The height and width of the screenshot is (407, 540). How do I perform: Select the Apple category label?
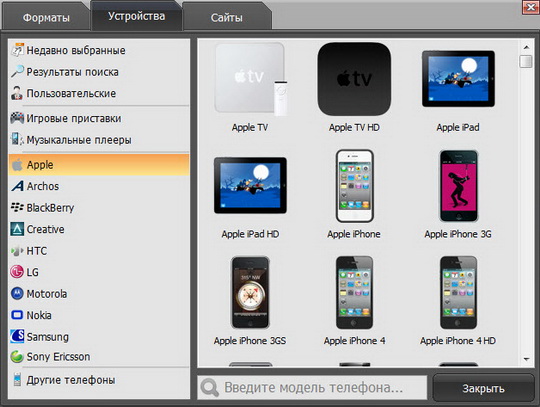coord(40,165)
